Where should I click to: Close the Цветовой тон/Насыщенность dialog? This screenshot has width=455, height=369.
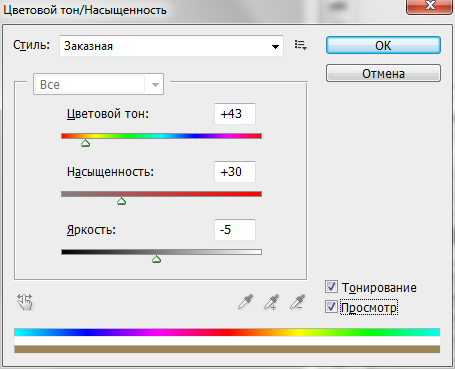[430, 6]
